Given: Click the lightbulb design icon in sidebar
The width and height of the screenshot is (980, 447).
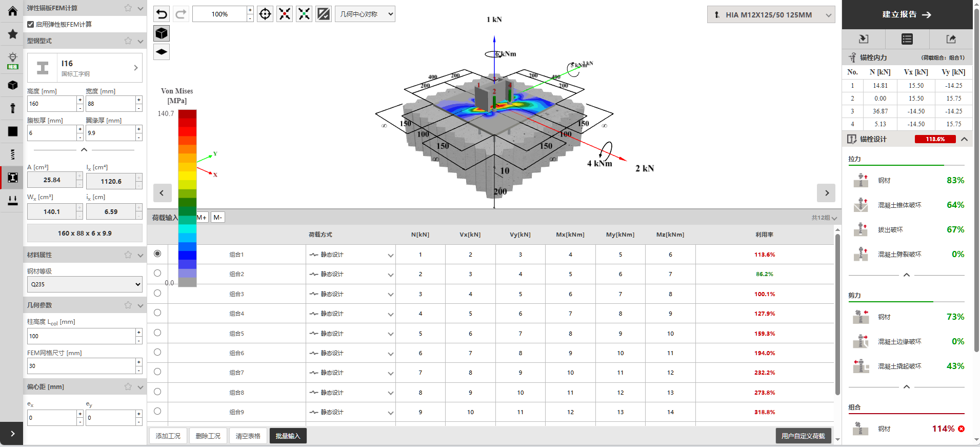Looking at the screenshot, I should [x=12, y=60].
